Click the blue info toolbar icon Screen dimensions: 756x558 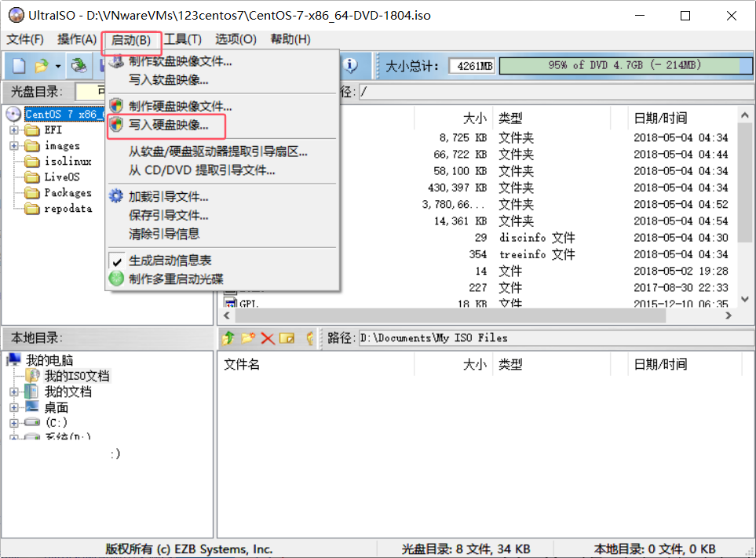pos(350,65)
